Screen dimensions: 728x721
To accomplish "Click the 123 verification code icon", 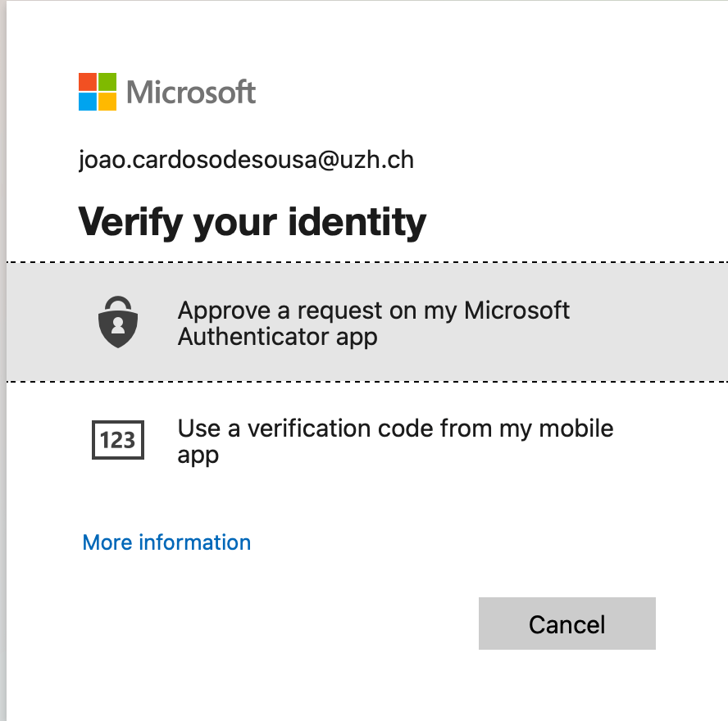I will tap(118, 440).
